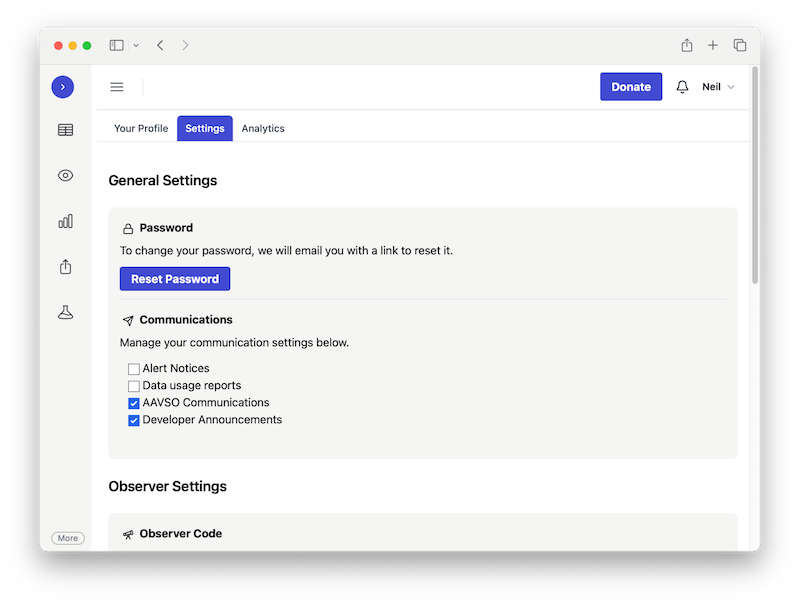Open the bar chart icon in sidebar

click(65, 221)
